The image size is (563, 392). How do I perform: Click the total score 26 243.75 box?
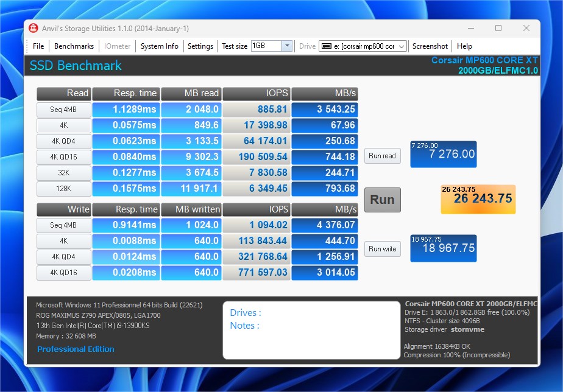(478, 199)
